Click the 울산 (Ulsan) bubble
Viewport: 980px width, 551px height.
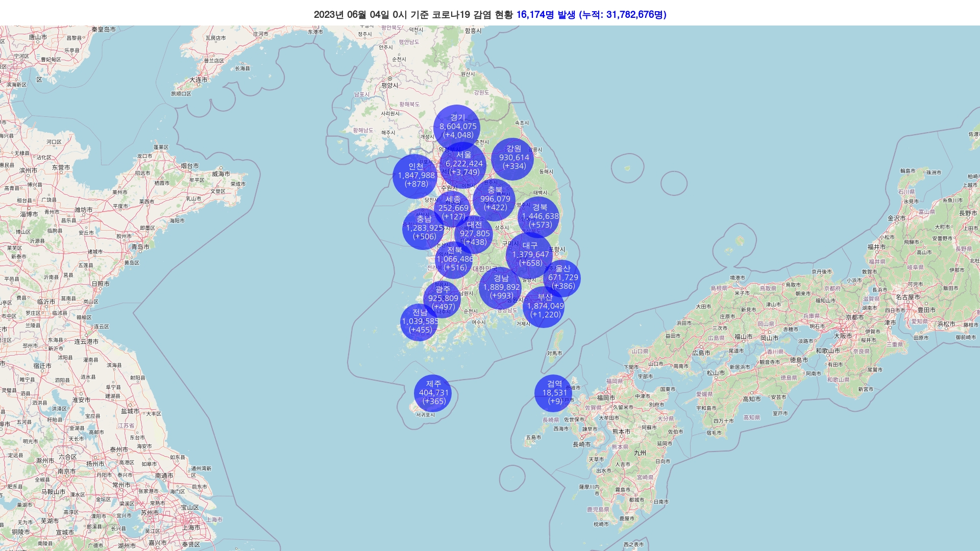point(562,278)
